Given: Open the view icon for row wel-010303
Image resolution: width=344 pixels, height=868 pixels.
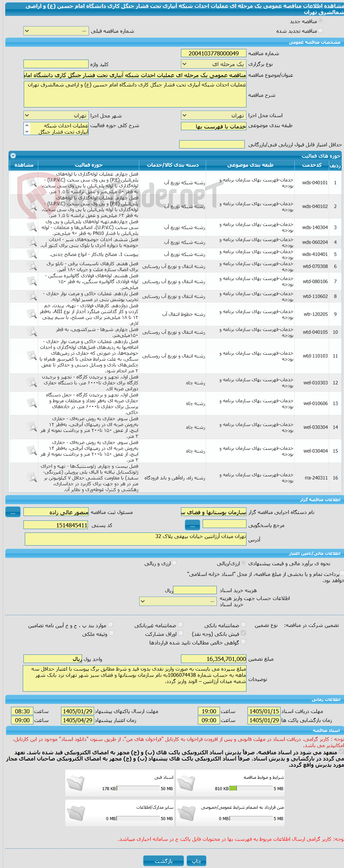Looking at the screenshot, I should (x=32, y=383).
